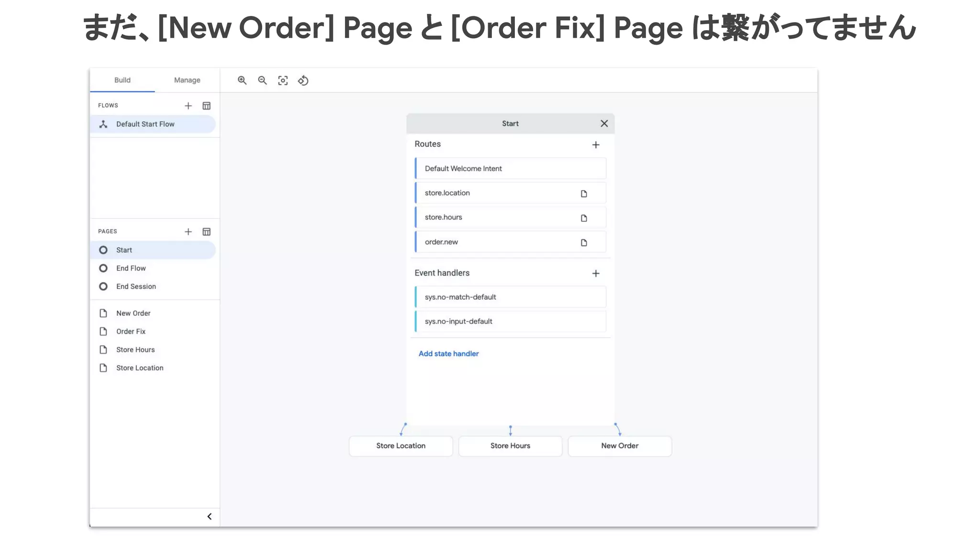The image size is (980, 551).
Task: Click the document icon beside Store Hours
Action: point(103,349)
